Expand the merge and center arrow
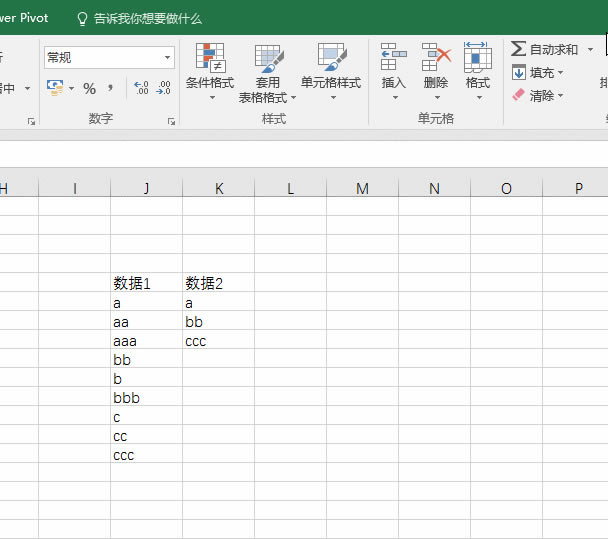Screen dimensions: 608x539 pos(28,89)
